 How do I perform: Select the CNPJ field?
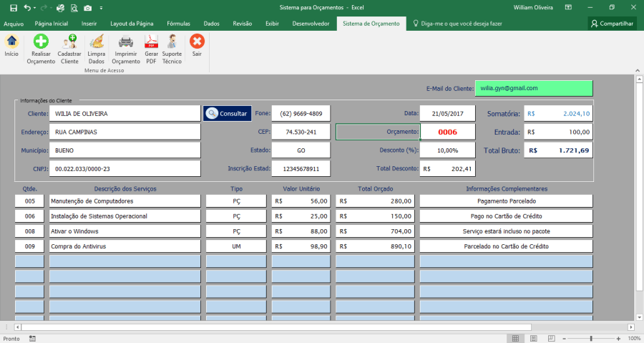click(125, 169)
